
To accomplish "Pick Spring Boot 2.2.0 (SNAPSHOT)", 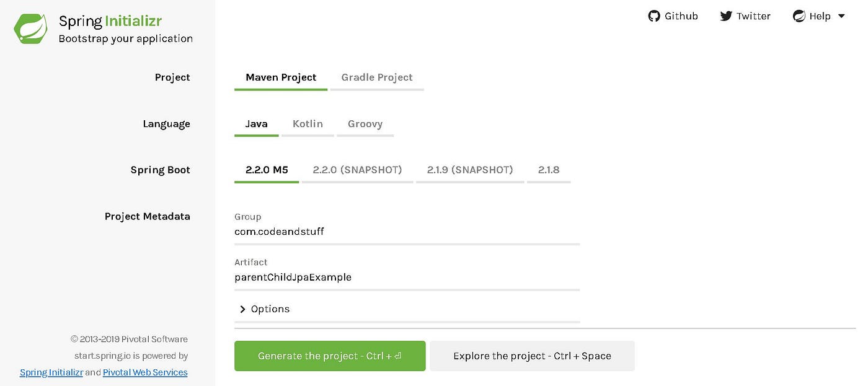I will point(357,169).
